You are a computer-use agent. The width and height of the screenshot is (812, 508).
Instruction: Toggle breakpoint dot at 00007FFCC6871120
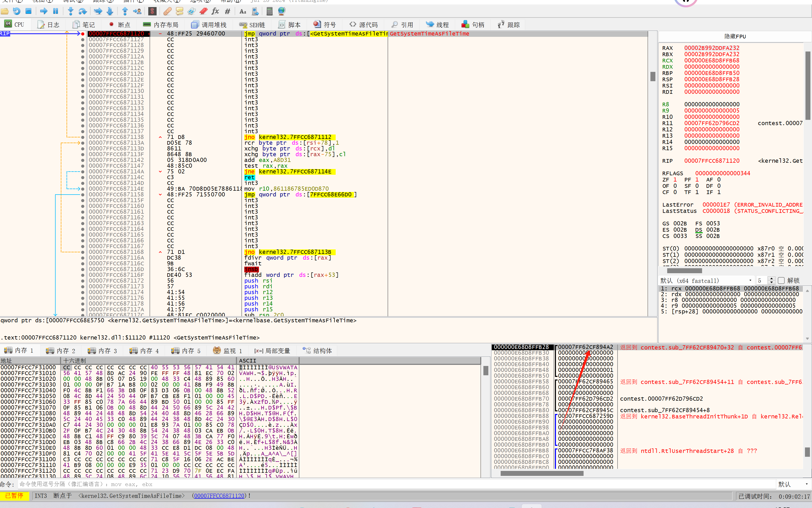tap(82, 34)
